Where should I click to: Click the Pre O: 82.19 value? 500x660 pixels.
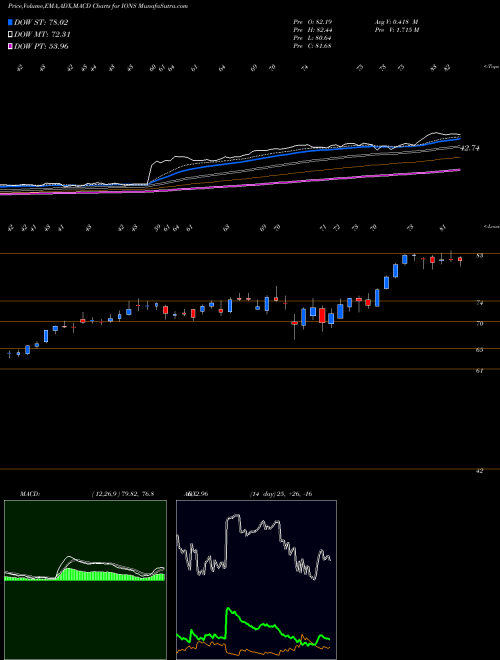tap(312, 22)
